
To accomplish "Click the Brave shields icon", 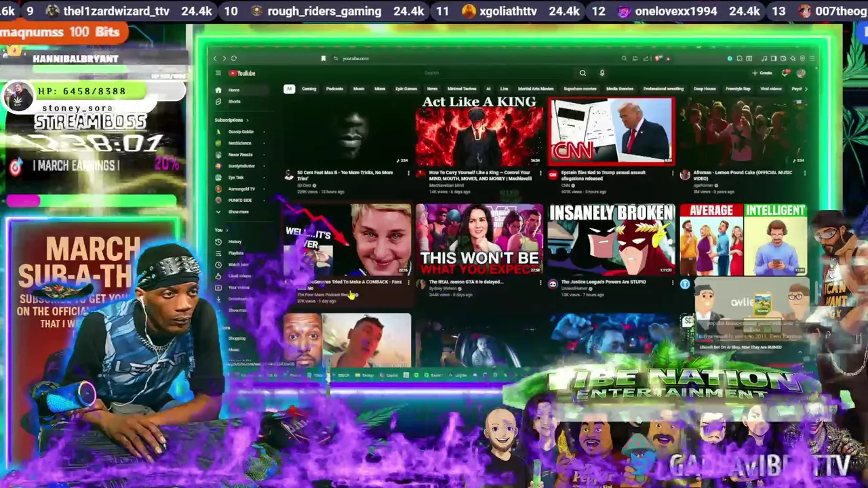I will (x=657, y=58).
